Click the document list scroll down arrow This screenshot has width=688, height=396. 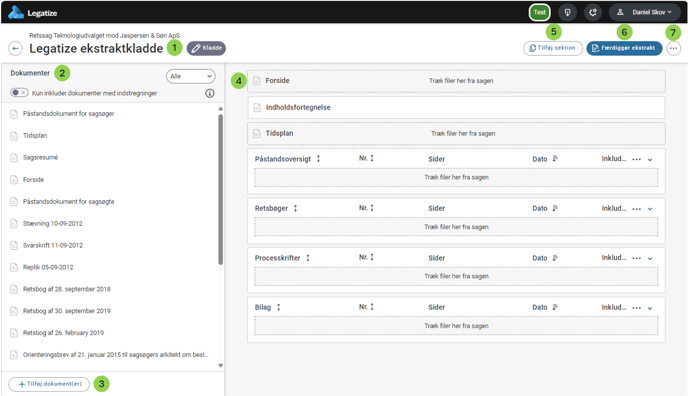coord(220,365)
